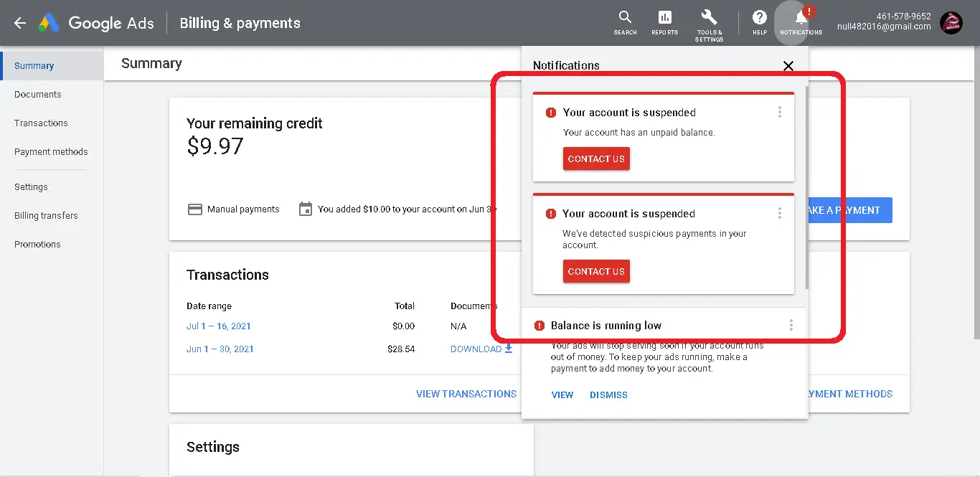Image resolution: width=980 pixels, height=477 pixels.
Task: Open Tools & Settings wrench icon
Action: [709, 25]
